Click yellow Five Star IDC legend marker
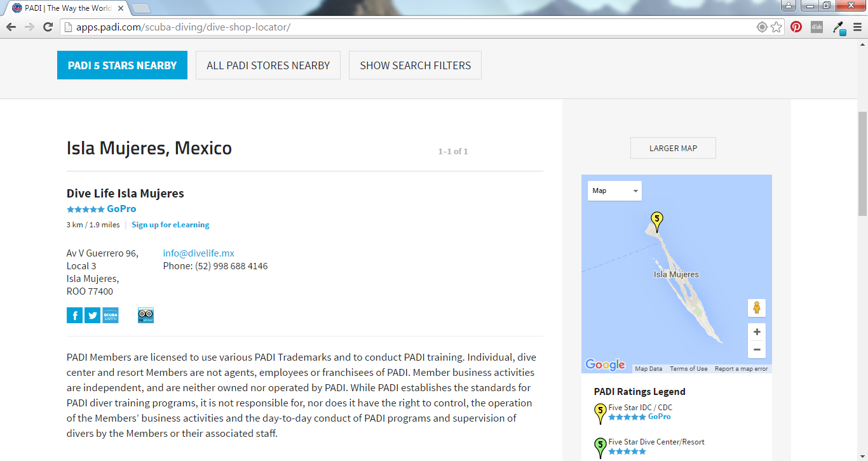Image resolution: width=868 pixels, height=461 pixels. (x=600, y=413)
